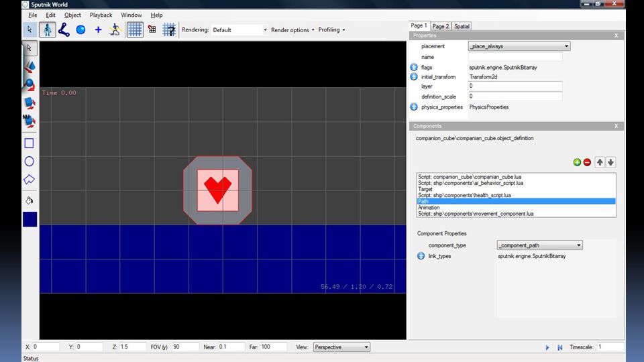The image size is (644, 362).
Task: Select the rectangle shape tool
Action: tap(29, 143)
